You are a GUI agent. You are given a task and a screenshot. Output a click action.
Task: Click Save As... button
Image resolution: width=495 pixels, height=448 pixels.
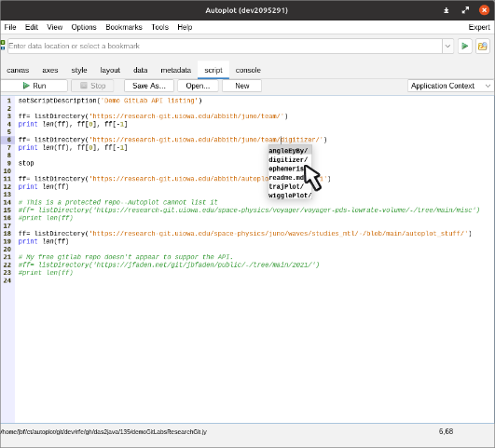[149, 86]
